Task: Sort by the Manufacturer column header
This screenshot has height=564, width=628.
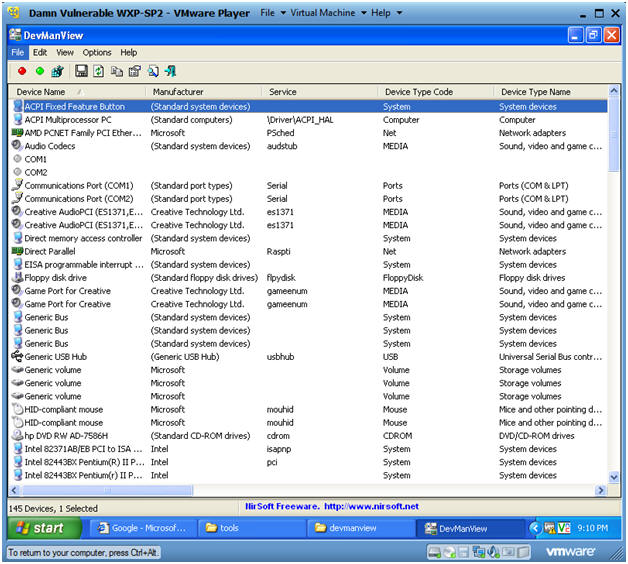Action: pyautogui.click(x=203, y=92)
